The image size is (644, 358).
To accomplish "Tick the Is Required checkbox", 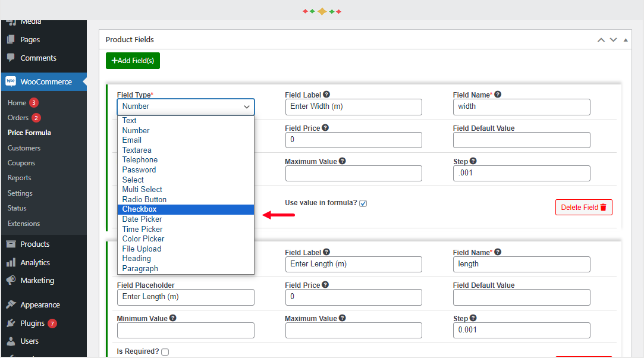I will click(x=165, y=352).
